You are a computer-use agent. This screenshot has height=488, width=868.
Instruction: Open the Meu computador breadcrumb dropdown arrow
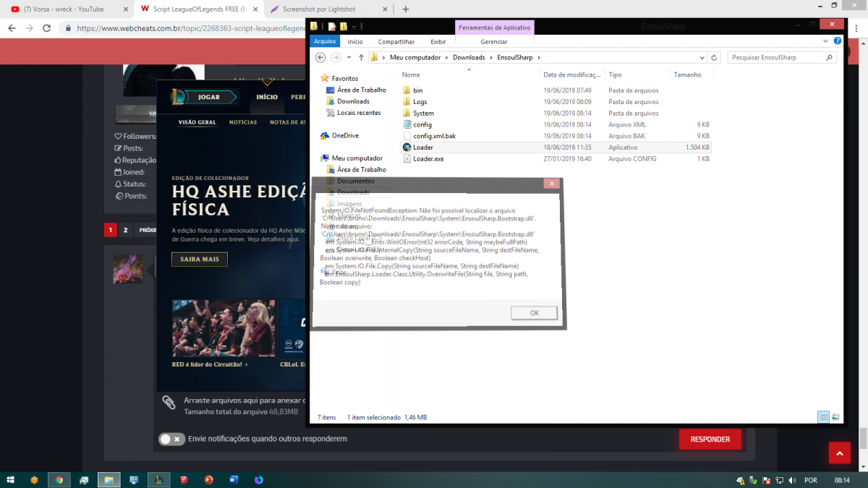(x=447, y=57)
